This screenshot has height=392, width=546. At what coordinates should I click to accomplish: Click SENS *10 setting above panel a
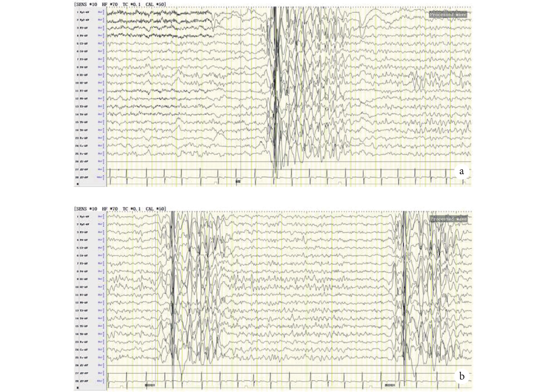pyautogui.click(x=87, y=4)
